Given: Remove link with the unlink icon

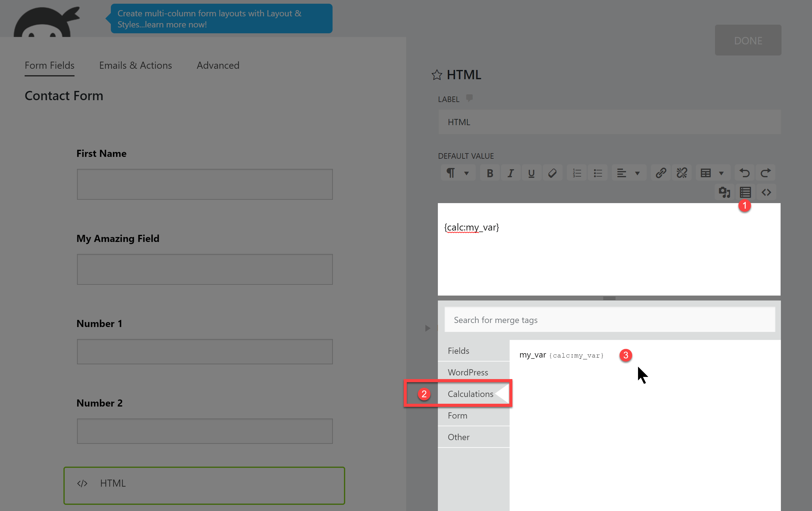Looking at the screenshot, I should click(x=681, y=173).
